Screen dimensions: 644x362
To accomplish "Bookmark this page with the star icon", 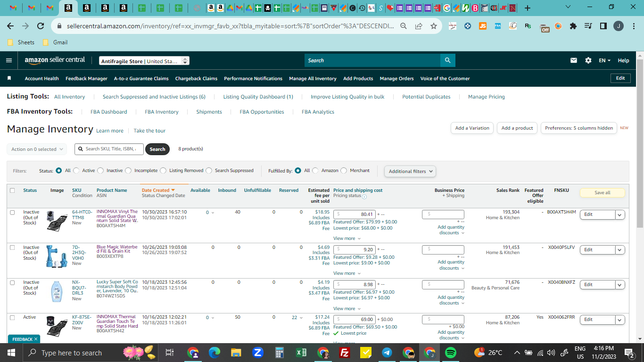I will (434, 26).
